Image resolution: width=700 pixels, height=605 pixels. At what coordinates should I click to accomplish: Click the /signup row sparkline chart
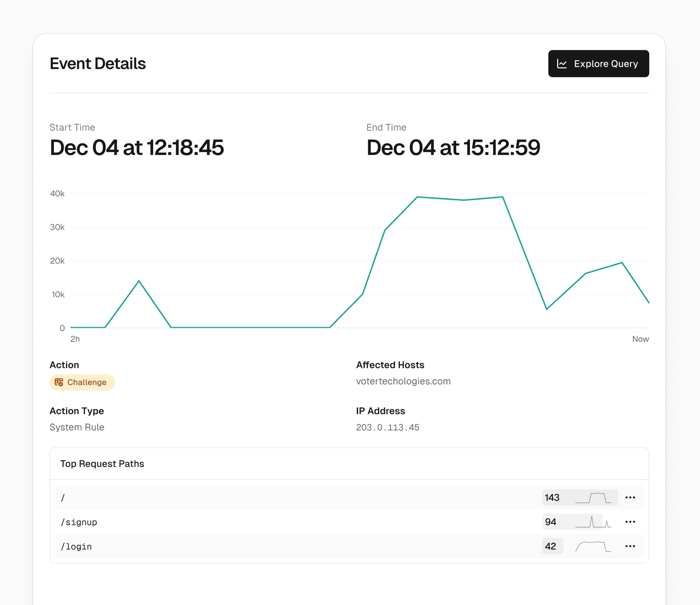593,522
